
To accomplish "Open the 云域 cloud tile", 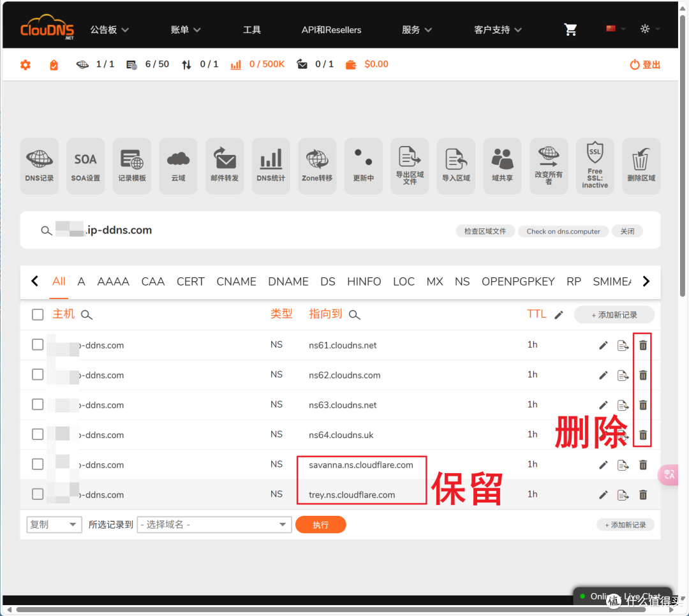I will (178, 166).
